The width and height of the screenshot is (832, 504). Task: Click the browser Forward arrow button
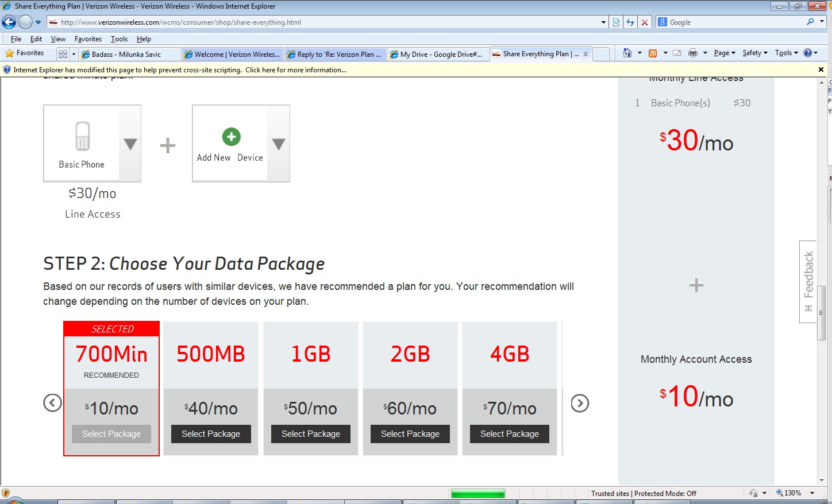pyautogui.click(x=25, y=22)
